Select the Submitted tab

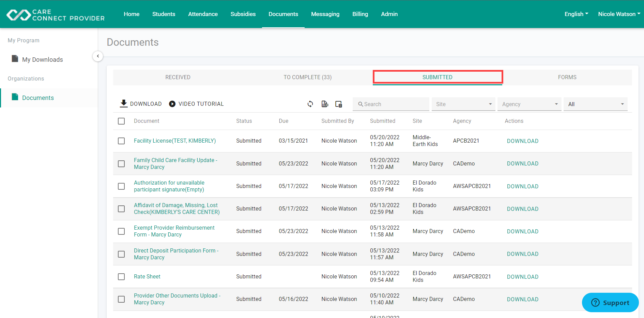438,77
